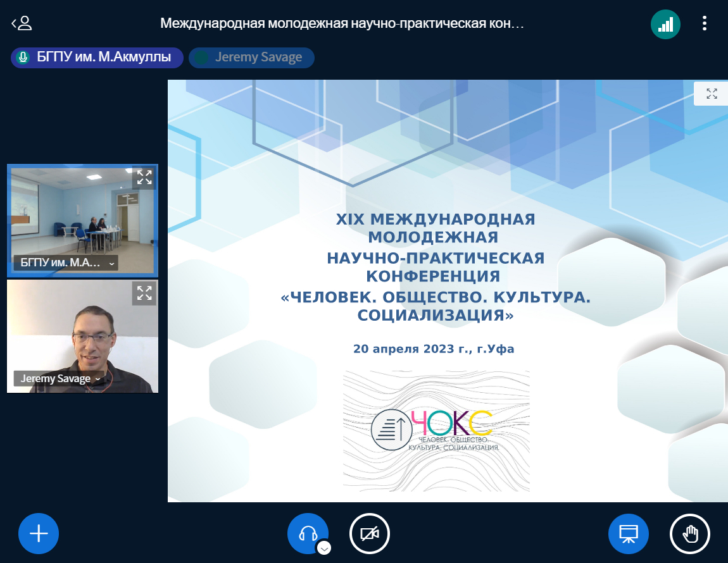
Task: Open the three-dot options menu
Action: 704,24
